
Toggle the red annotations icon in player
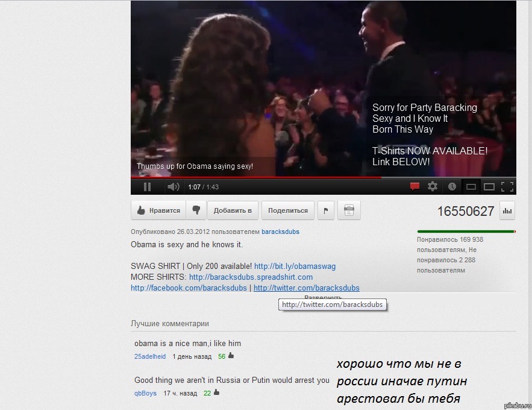click(x=415, y=187)
